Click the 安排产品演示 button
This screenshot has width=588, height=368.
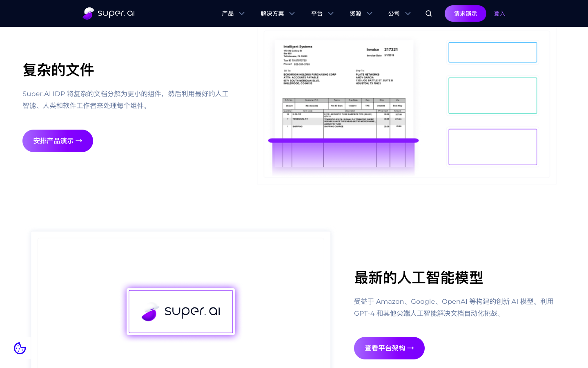tap(58, 141)
